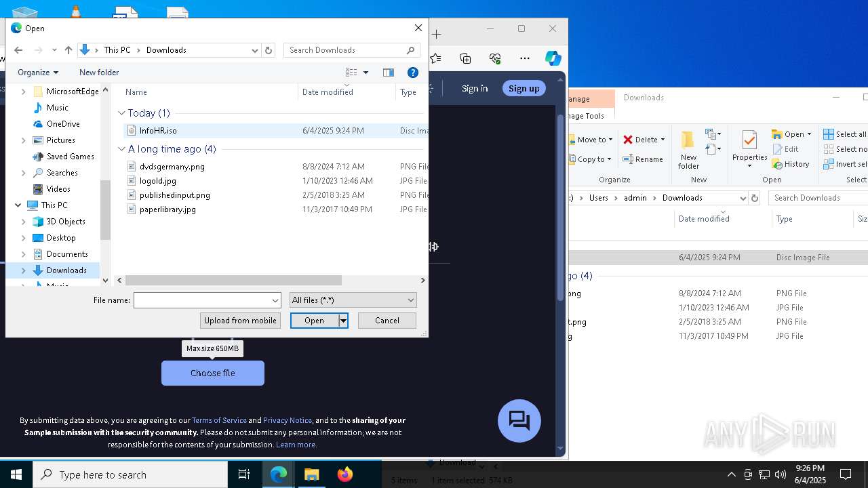
Task: Click the Search Downloads field in Open dialog
Action: pos(344,50)
